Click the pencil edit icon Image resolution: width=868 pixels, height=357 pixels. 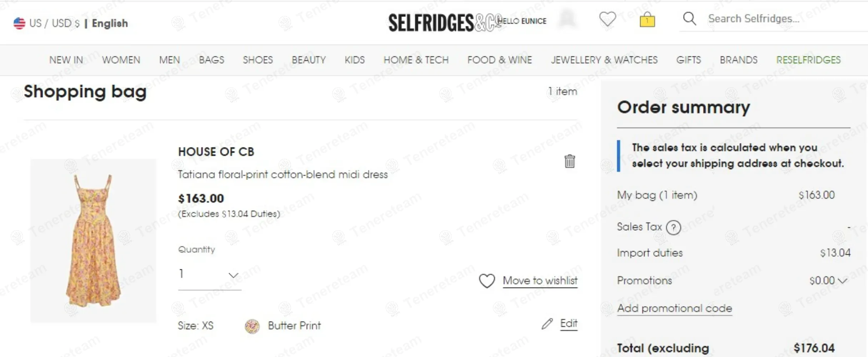coord(547,324)
